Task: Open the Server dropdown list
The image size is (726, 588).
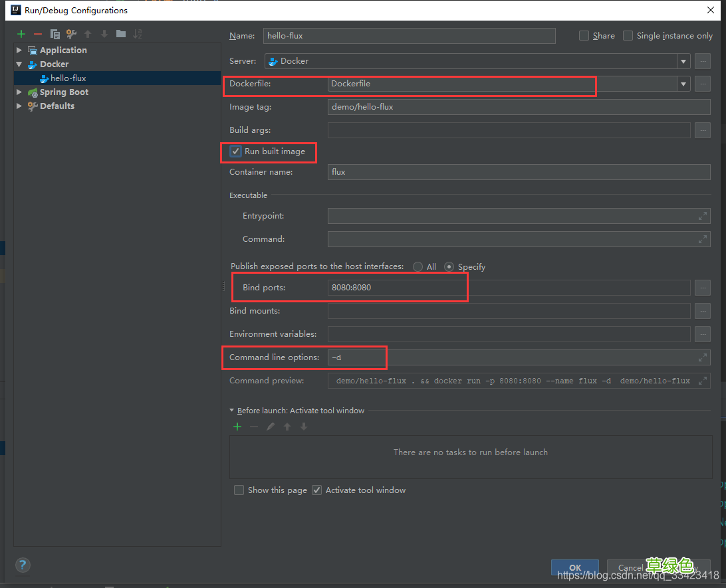Action: [x=683, y=61]
